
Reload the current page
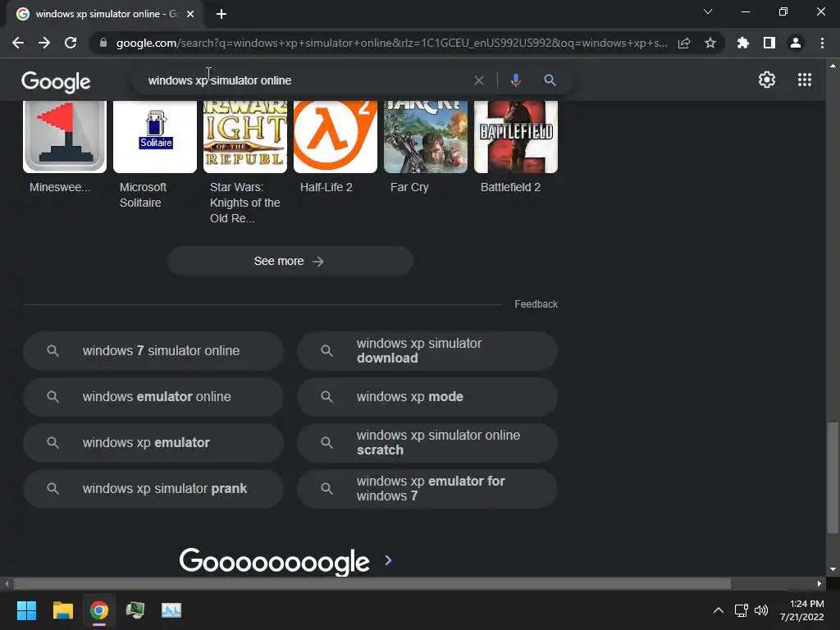pyautogui.click(x=71, y=43)
